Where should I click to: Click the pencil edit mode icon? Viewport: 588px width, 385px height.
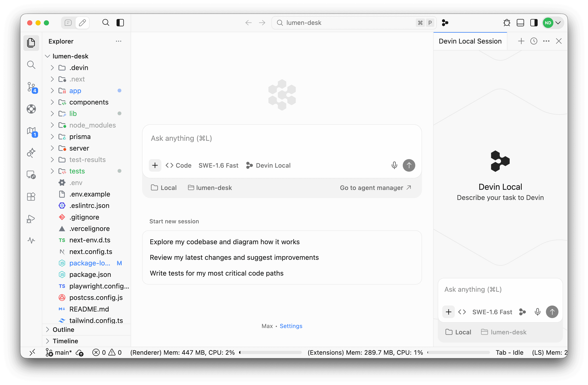[82, 23]
